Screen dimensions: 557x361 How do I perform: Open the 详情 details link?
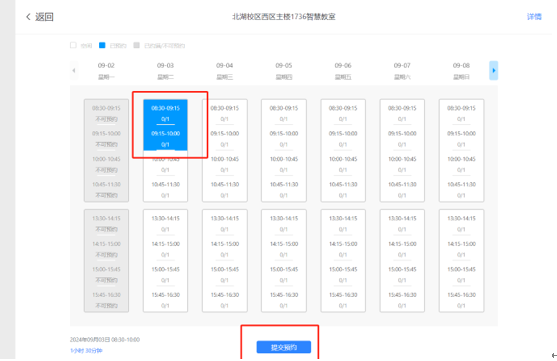(x=534, y=17)
